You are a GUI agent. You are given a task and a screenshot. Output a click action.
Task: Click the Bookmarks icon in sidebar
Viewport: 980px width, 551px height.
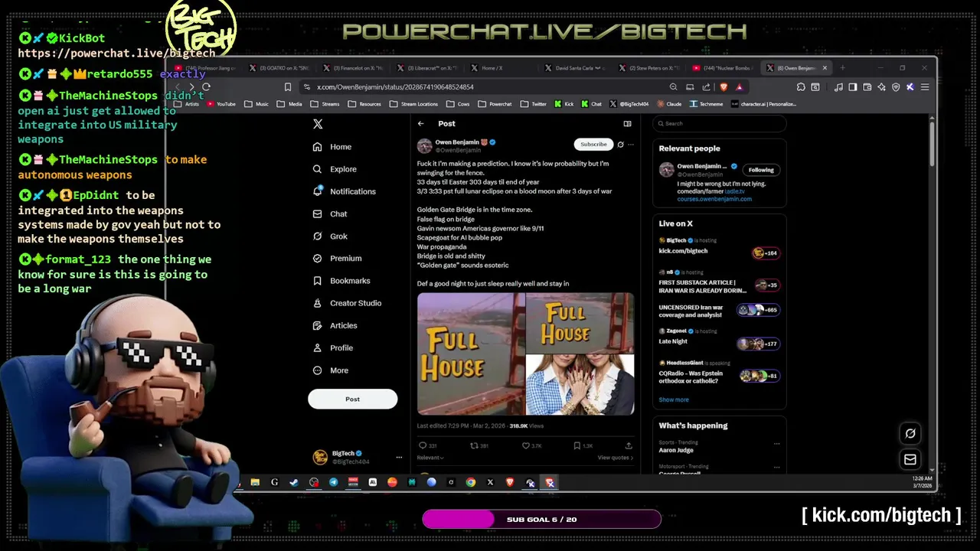(x=317, y=281)
